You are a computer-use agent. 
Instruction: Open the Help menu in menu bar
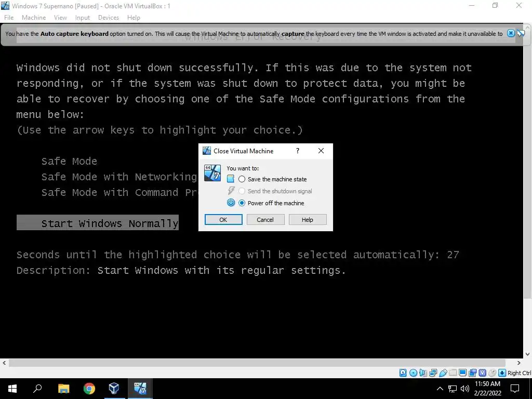134,17
